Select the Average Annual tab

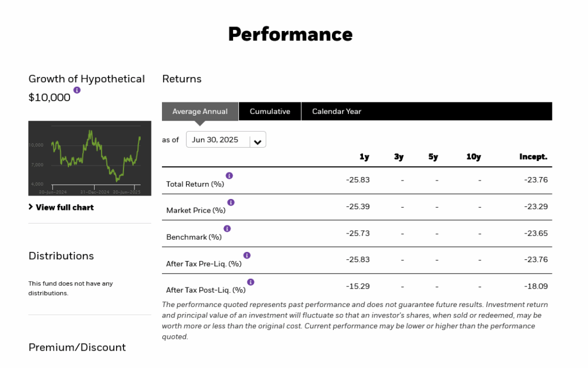(200, 112)
